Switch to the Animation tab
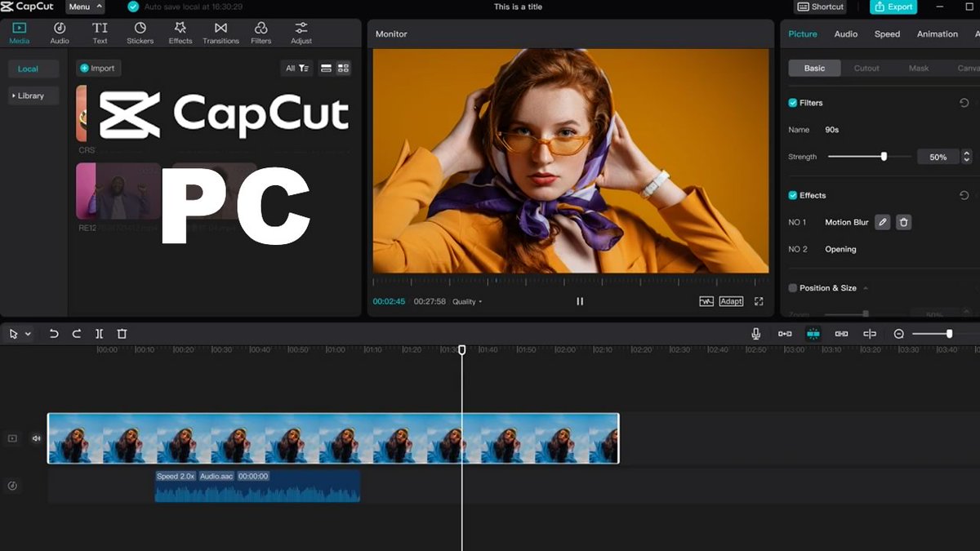The image size is (980, 551). [938, 33]
